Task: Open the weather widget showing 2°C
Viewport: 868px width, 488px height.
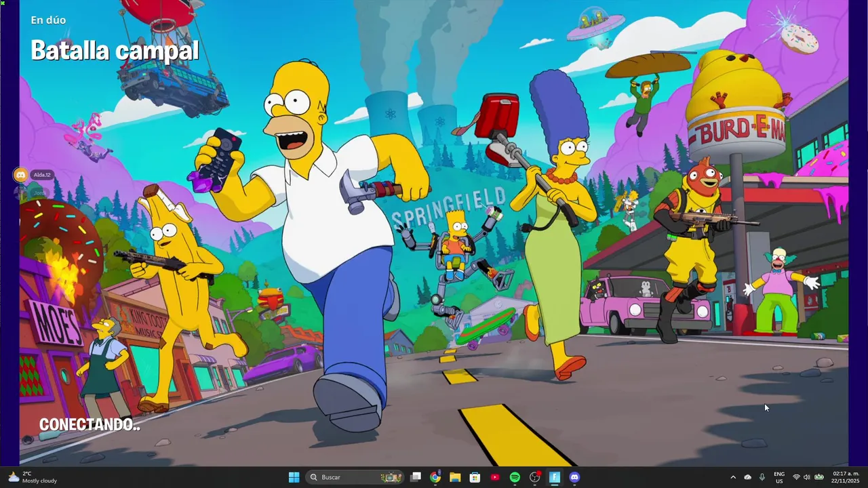Action: point(32,477)
